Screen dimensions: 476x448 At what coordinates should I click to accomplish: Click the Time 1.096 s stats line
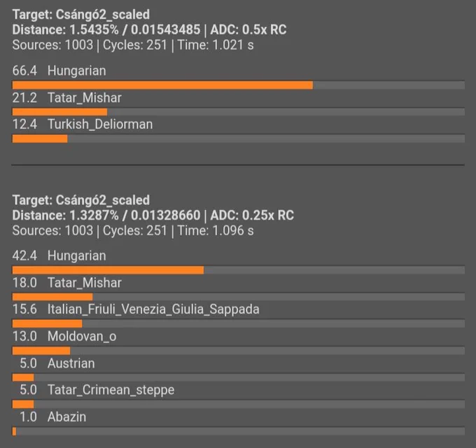pos(133,230)
